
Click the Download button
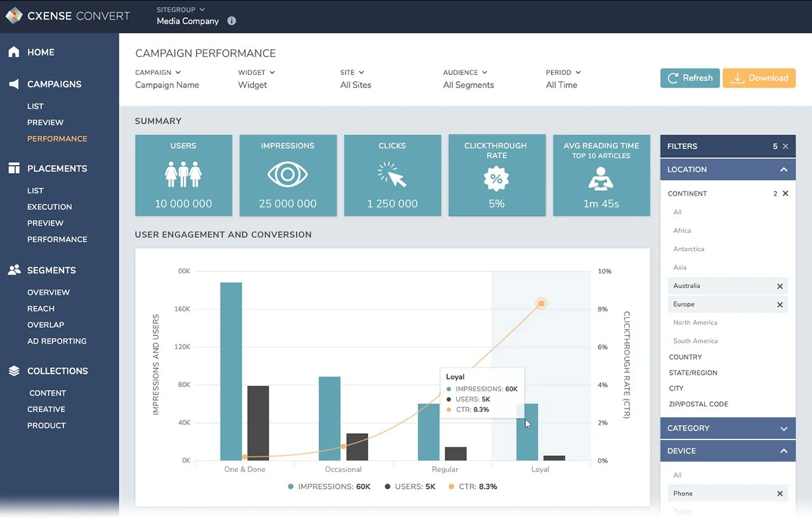click(x=759, y=77)
